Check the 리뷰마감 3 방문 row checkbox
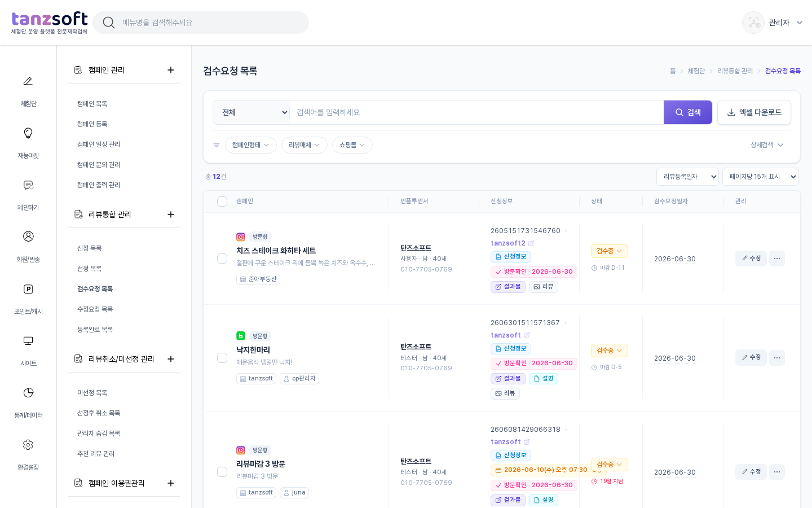The height and width of the screenshot is (508, 812). 222,472
